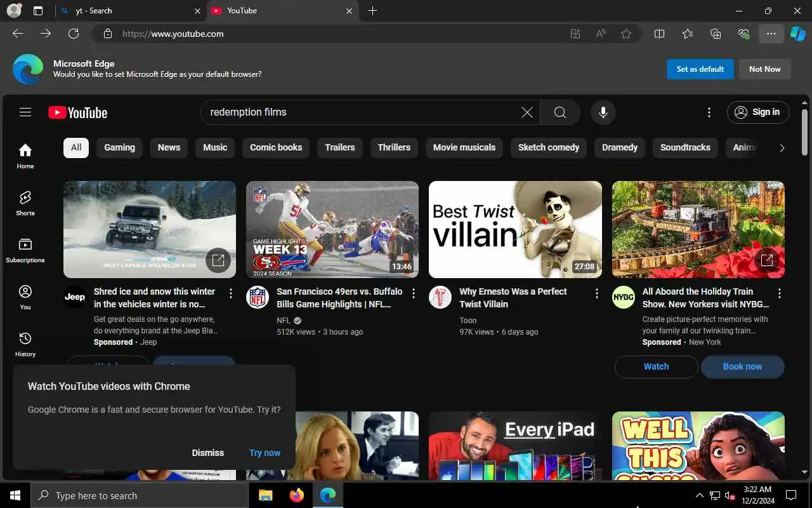Clear the search box with the X
Viewport: 812px width, 508px height.
[527, 112]
